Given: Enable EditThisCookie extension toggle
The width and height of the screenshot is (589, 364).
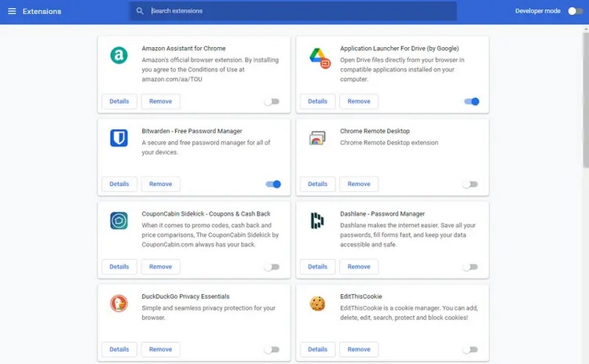Looking at the screenshot, I should 470,349.
